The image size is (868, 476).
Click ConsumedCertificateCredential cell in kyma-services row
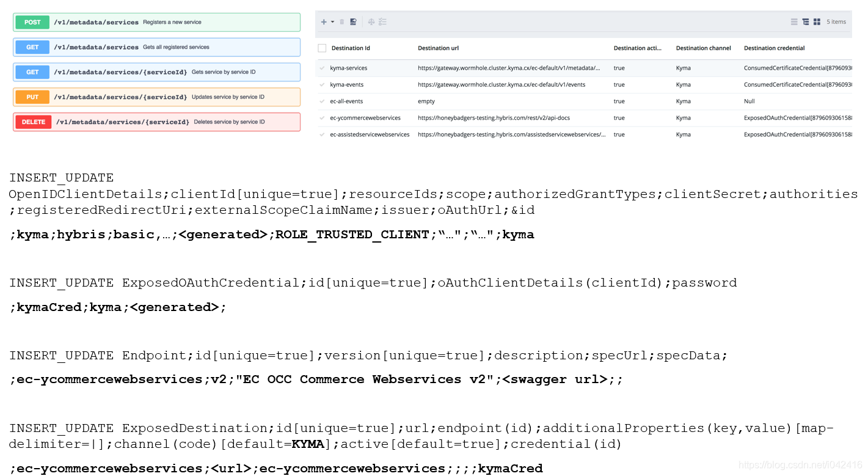point(798,68)
